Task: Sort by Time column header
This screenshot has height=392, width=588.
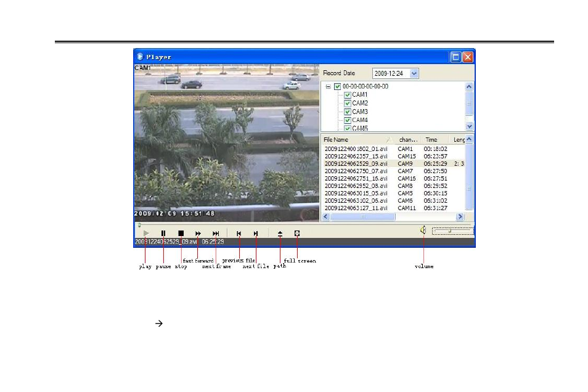Action: pyautogui.click(x=436, y=139)
